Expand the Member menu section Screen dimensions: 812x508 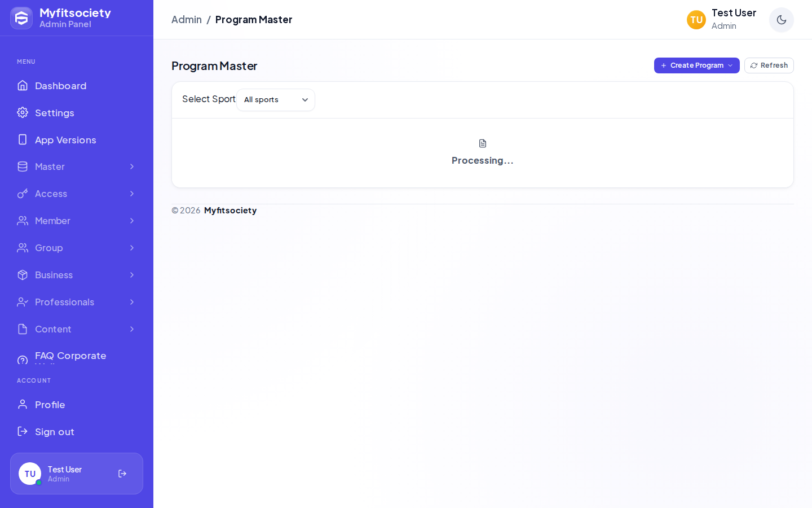77,221
